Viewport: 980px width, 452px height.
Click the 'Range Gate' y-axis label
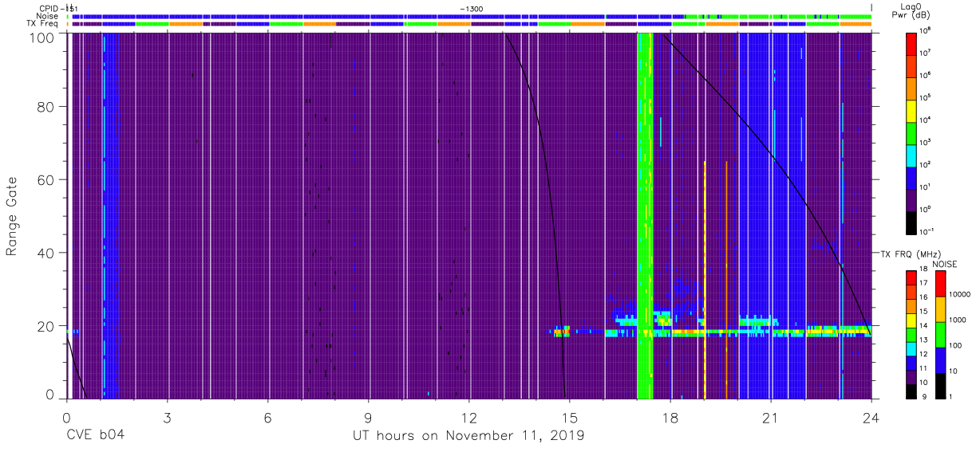(13, 217)
